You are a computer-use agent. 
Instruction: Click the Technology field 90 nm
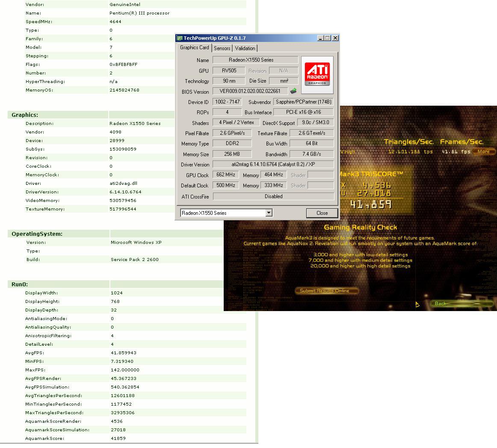(229, 81)
